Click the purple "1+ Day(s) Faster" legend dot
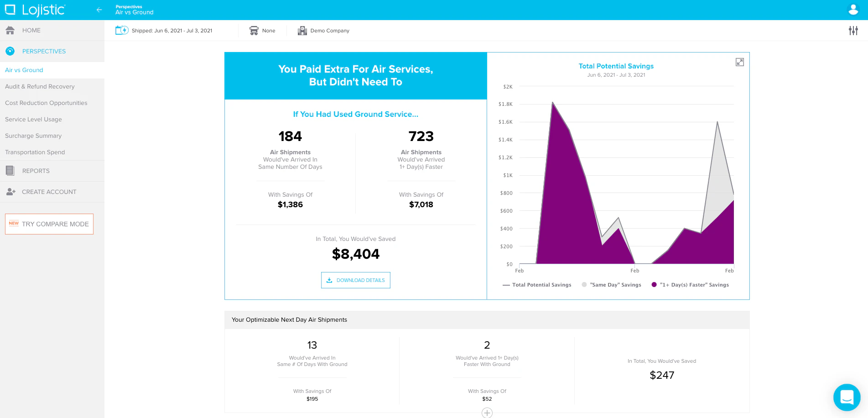The height and width of the screenshot is (418, 868). point(654,285)
